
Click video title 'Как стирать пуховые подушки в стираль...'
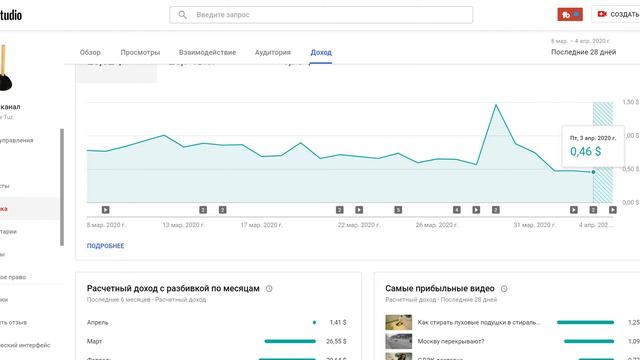point(478,322)
